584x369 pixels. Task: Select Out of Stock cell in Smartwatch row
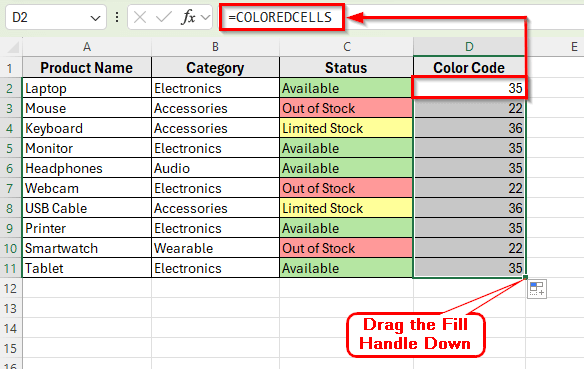346,248
